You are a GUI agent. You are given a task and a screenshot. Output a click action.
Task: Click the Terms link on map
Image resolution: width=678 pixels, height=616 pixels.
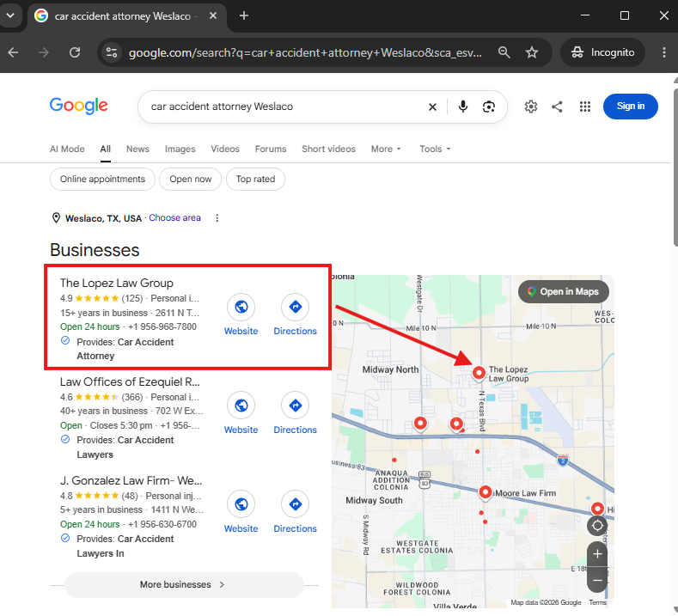coord(598,602)
